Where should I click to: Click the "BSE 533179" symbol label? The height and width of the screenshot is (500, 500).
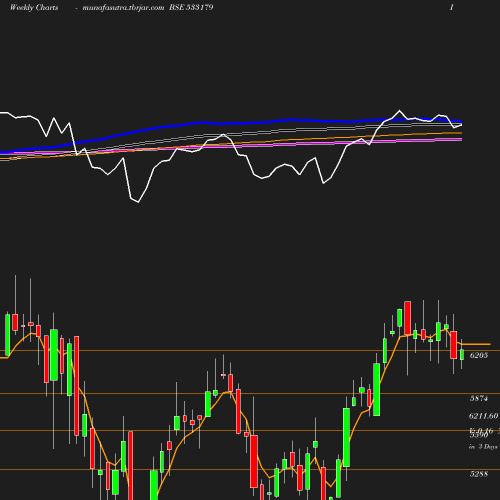tap(191, 7)
